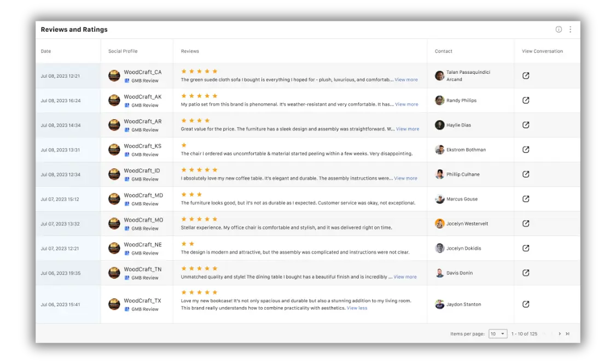Expand the WoodCraft_CA review with View more

(406, 80)
